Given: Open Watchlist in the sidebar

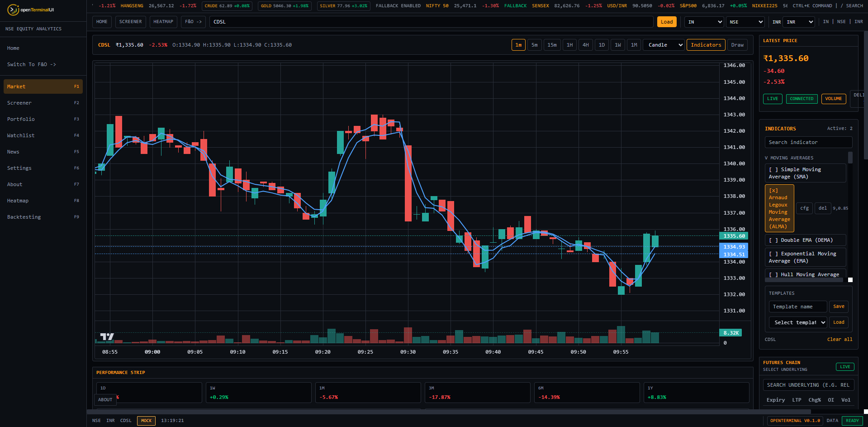Looking at the screenshot, I should point(43,135).
